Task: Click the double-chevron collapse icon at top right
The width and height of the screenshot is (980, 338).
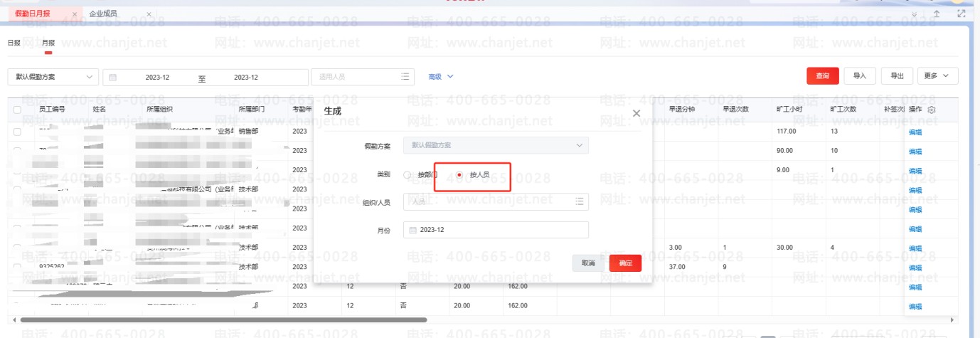Action: click(x=914, y=14)
